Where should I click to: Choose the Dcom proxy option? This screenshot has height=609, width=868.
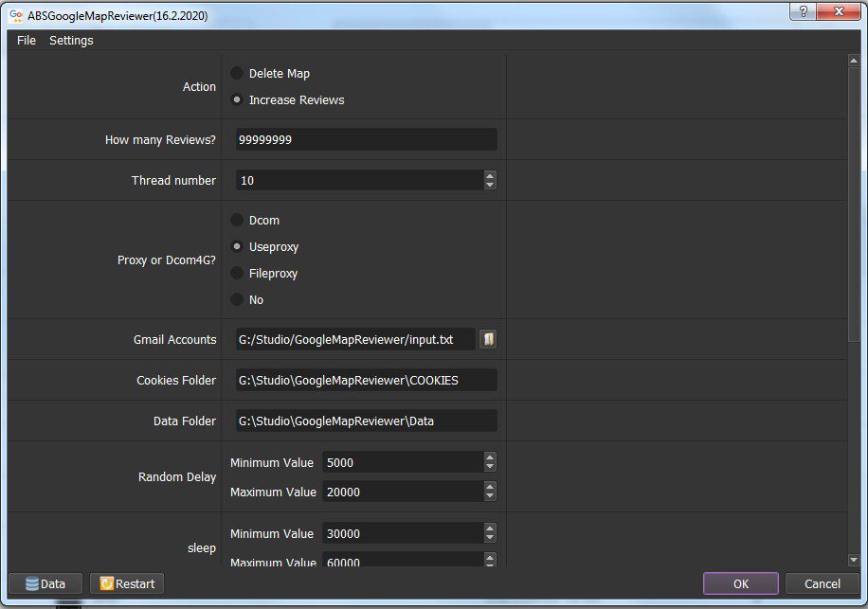point(237,220)
